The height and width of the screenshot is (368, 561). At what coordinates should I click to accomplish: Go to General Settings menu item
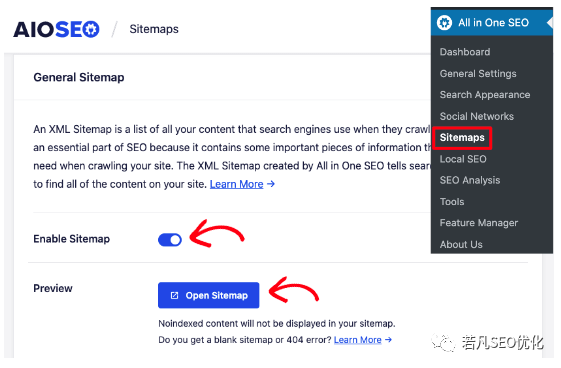(x=478, y=74)
